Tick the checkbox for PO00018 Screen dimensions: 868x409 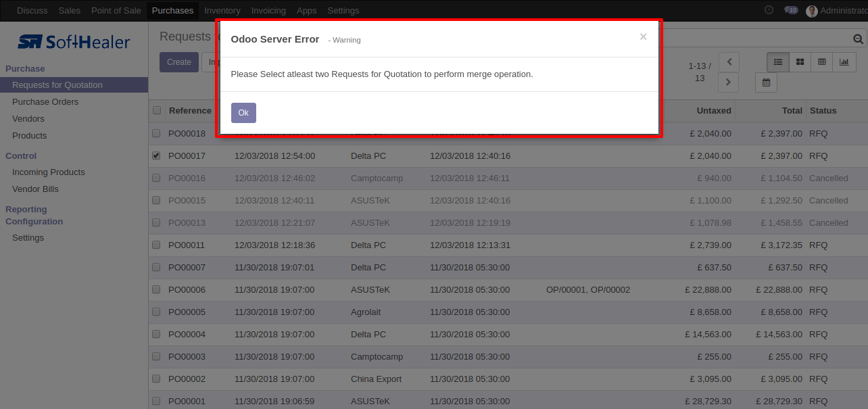pos(156,133)
